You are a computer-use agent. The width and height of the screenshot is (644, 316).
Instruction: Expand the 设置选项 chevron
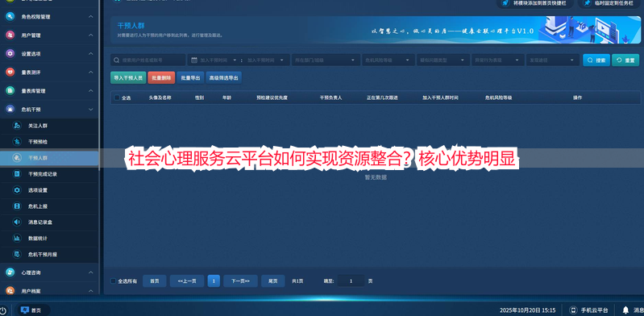[x=91, y=54]
